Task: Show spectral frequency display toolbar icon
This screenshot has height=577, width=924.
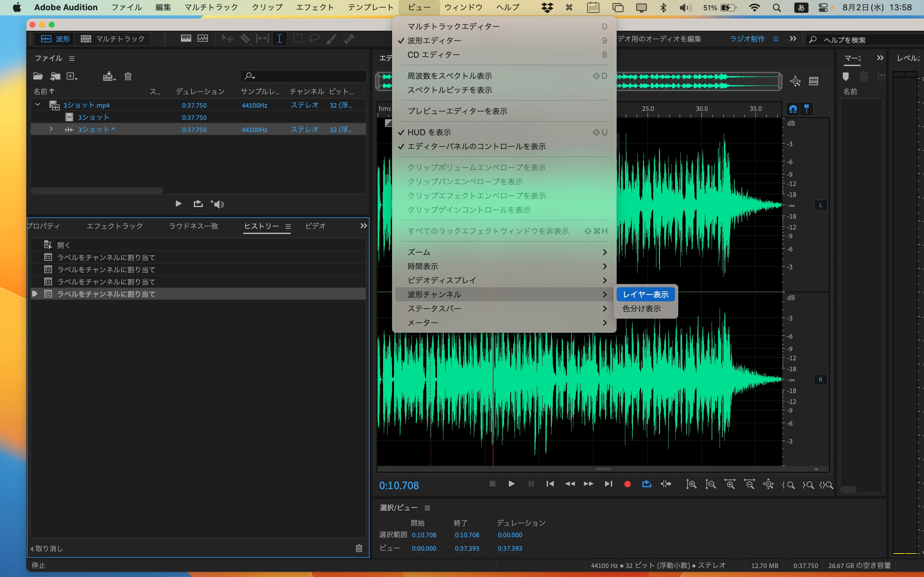Action: coord(186,38)
